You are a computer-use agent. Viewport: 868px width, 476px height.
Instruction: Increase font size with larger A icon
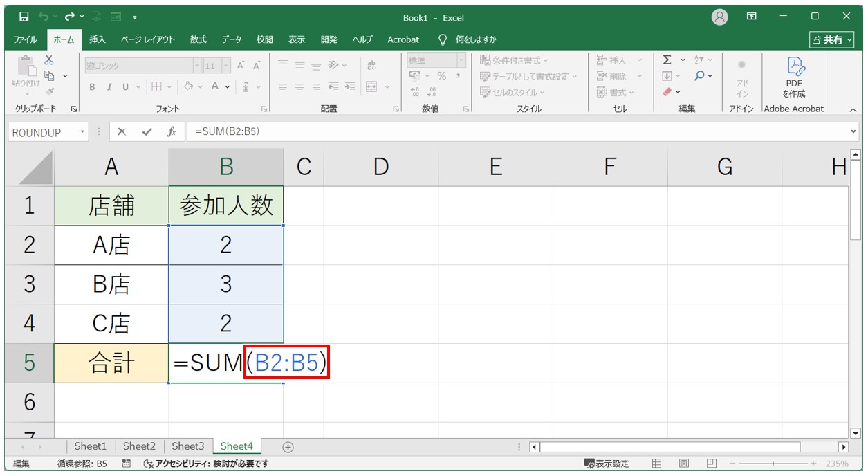click(x=241, y=66)
